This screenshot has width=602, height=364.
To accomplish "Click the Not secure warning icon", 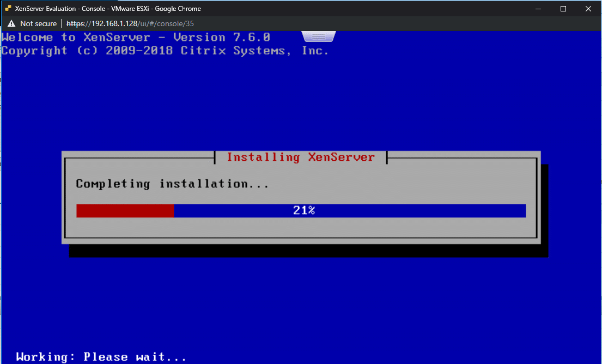I will tap(11, 23).
